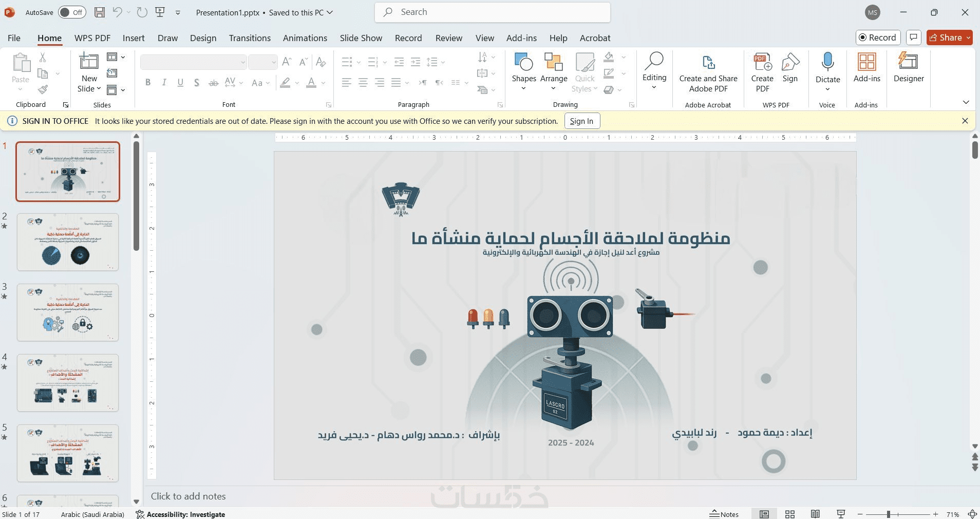Open the Shapes gallery

click(x=524, y=72)
